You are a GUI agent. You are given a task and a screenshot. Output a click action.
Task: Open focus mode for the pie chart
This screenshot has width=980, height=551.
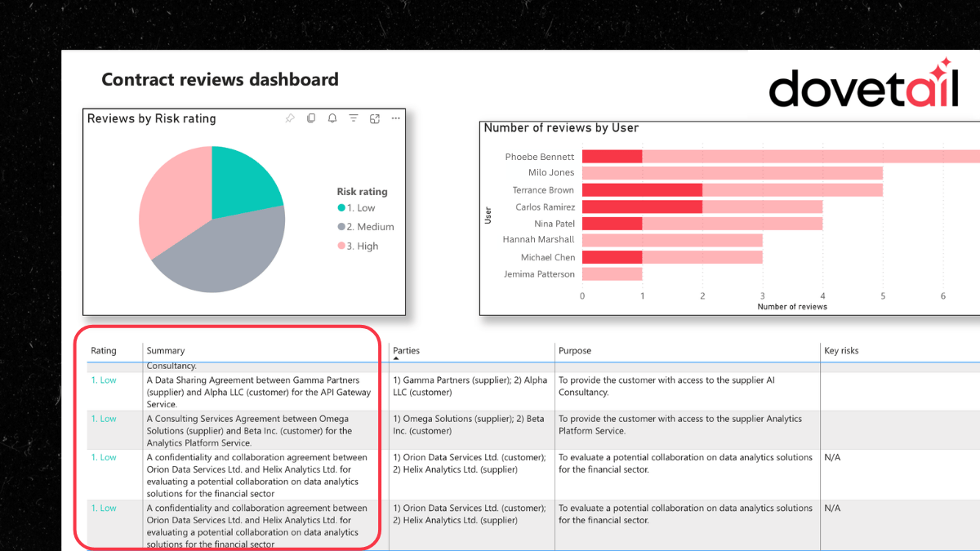pyautogui.click(x=375, y=118)
